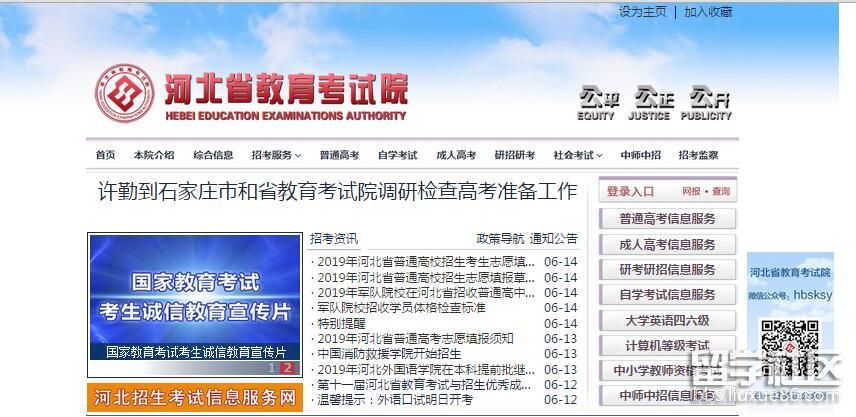Go to 普通高考 in navigation bar
The height and width of the screenshot is (417, 856).
339,155
